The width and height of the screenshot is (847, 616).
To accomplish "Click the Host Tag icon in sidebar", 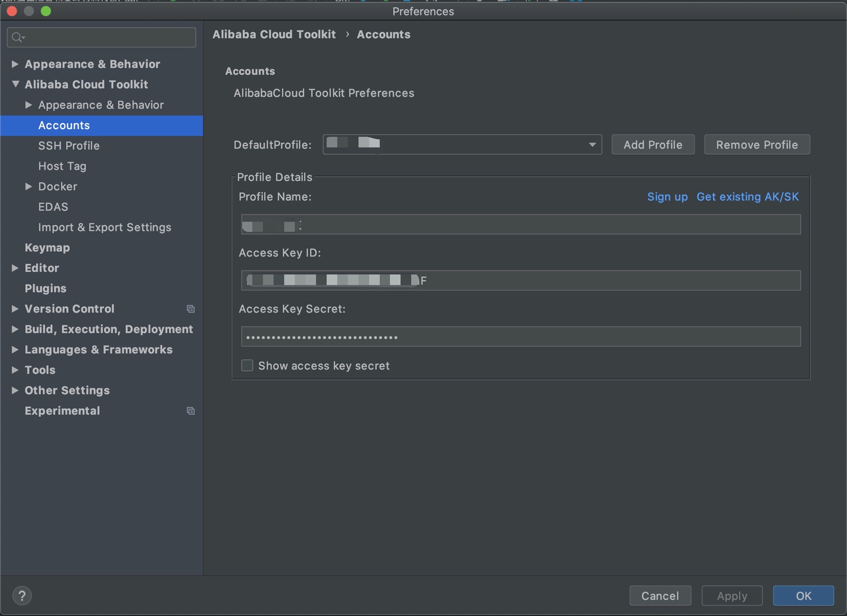I will [62, 166].
